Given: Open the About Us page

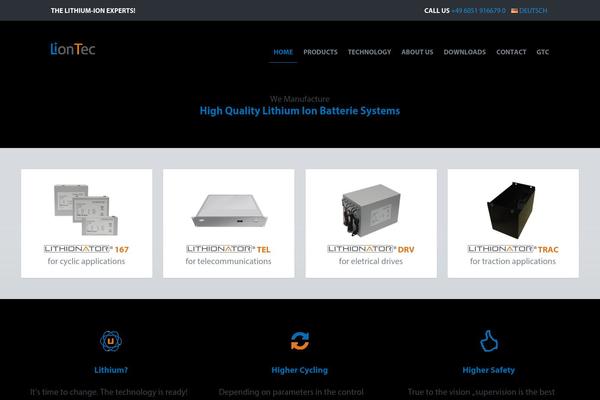Looking at the screenshot, I should (x=417, y=52).
